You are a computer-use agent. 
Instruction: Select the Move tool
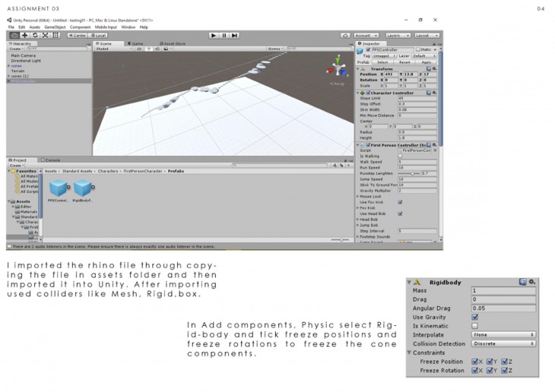point(24,35)
